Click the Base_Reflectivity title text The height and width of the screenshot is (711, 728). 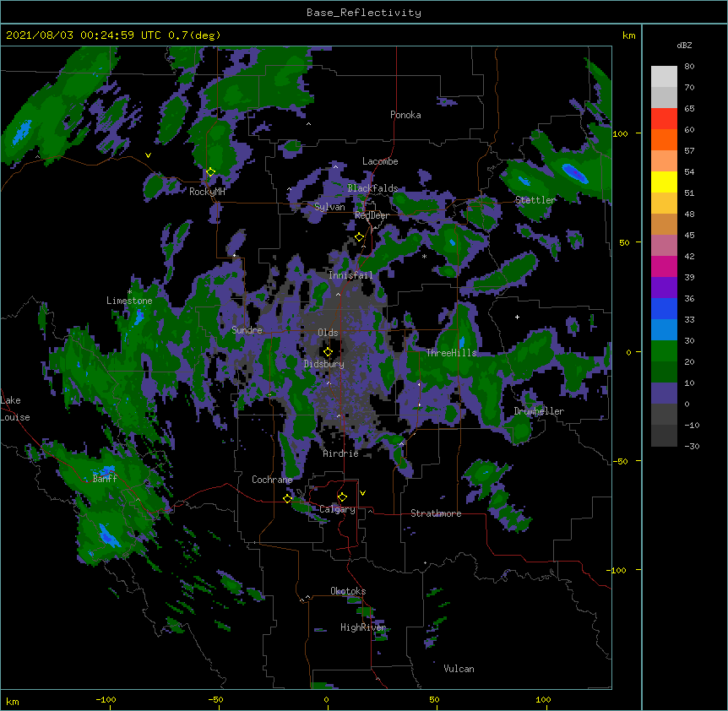pyautogui.click(x=364, y=13)
